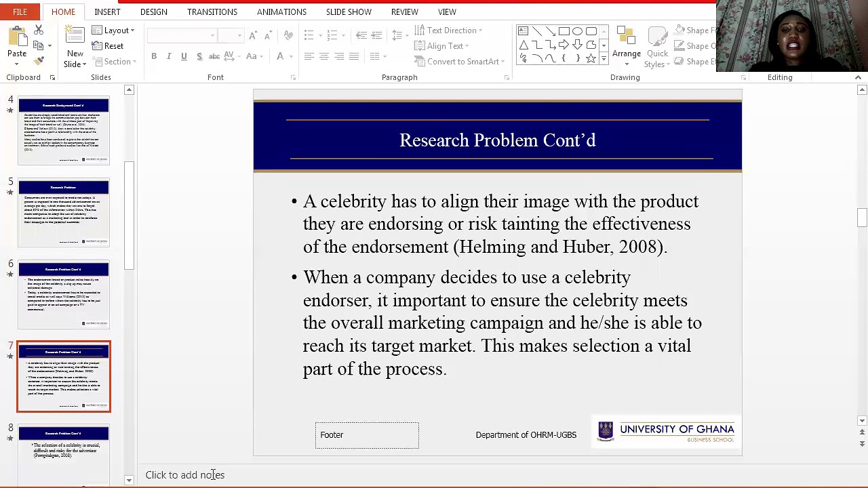The height and width of the screenshot is (488, 868).
Task: Click the Paste clipboard icon
Action: pyautogui.click(x=16, y=38)
